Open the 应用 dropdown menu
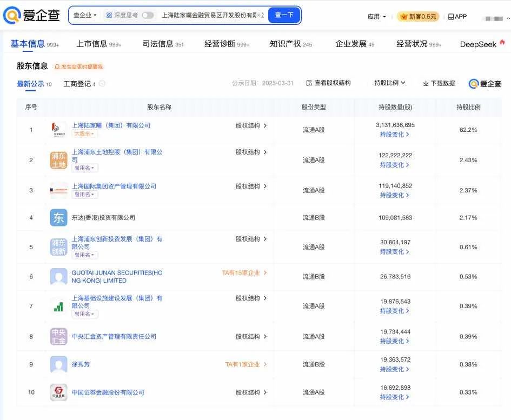 (x=377, y=17)
